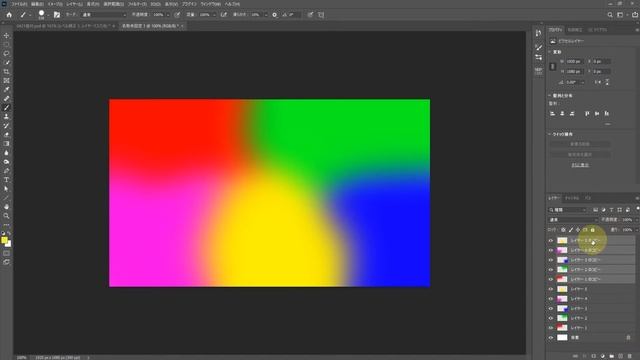Show more align options ellipsis button
Screen dimensions: 640x360
[608, 124]
